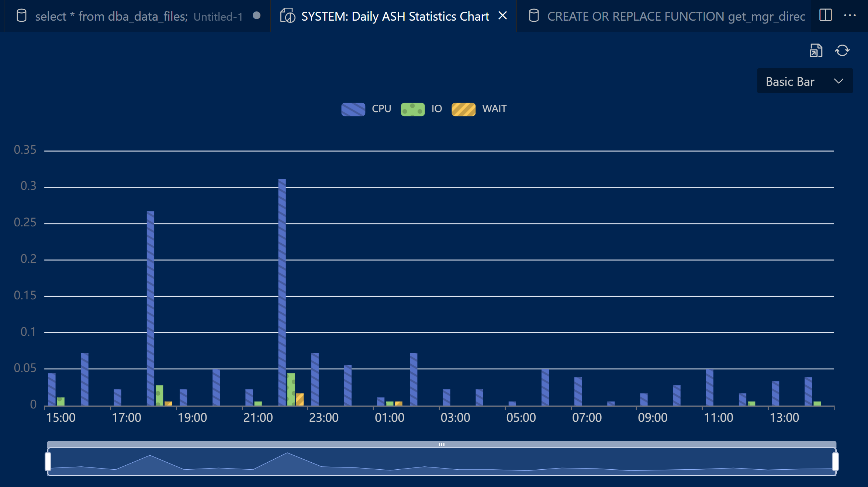Image resolution: width=868 pixels, height=487 pixels.
Task: Toggle IO series in legend
Action: (x=412, y=109)
